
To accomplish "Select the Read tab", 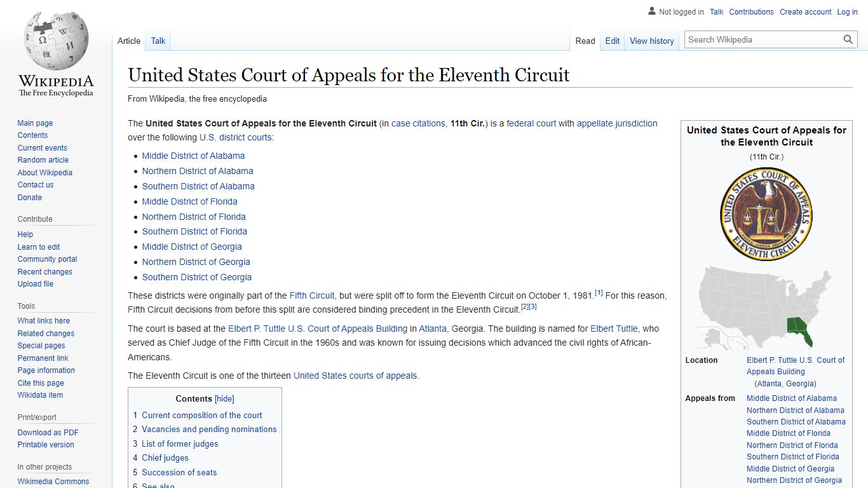I will (x=585, y=41).
